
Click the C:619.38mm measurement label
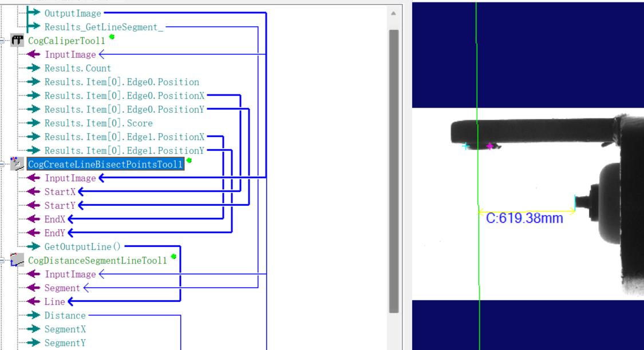524,218
